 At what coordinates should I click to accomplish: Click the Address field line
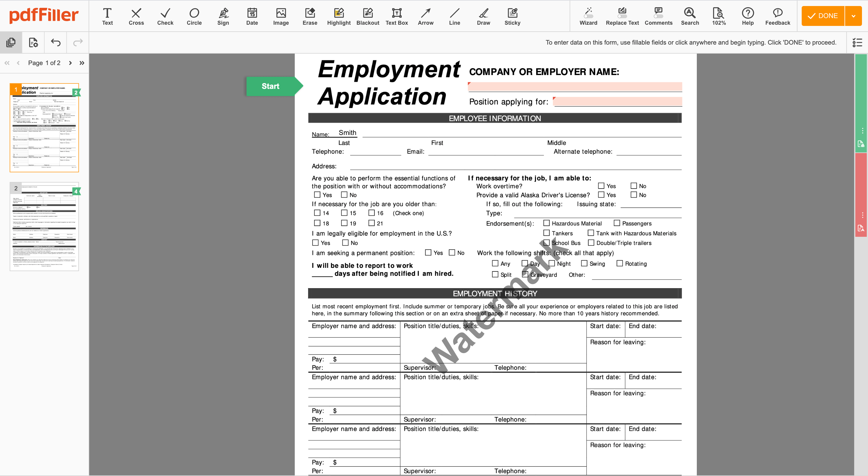click(x=516, y=166)
